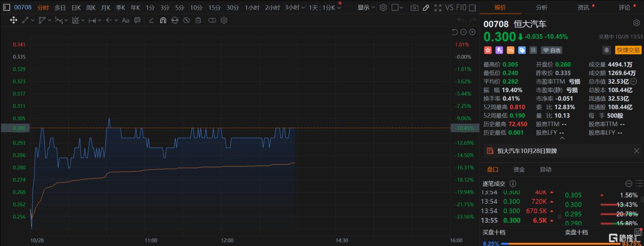Add a comment bubble note

(137, 20)
